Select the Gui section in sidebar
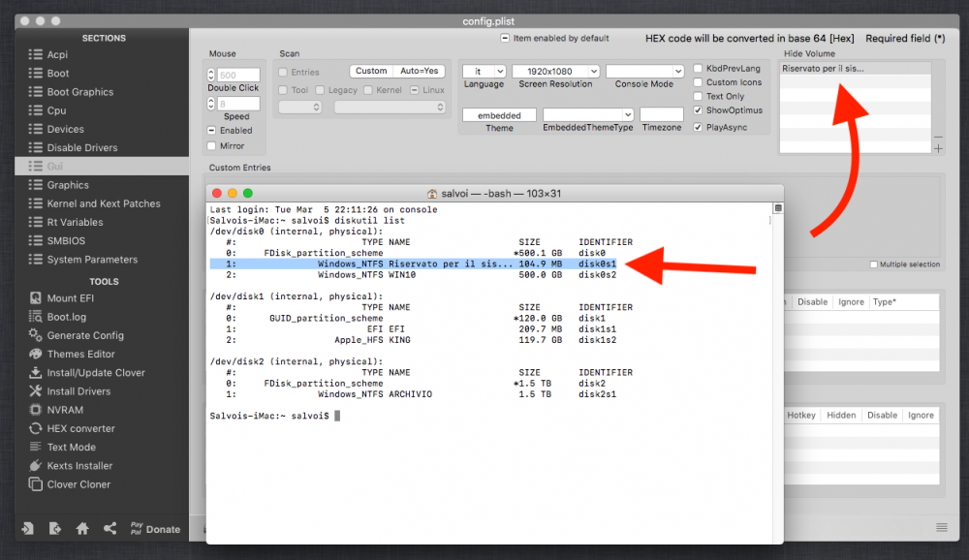Image resolution: width=969 pixels, height=560 pixels. click(102, 166)
